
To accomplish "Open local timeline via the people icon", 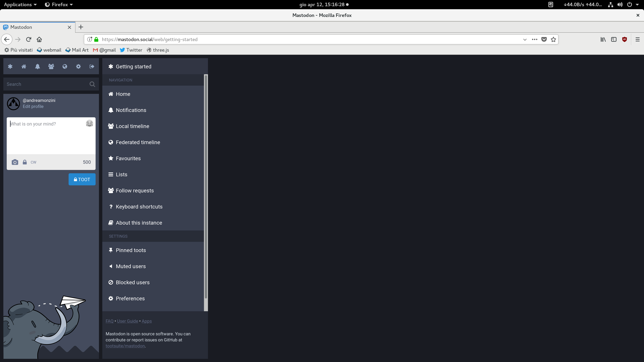I will 51,67.
